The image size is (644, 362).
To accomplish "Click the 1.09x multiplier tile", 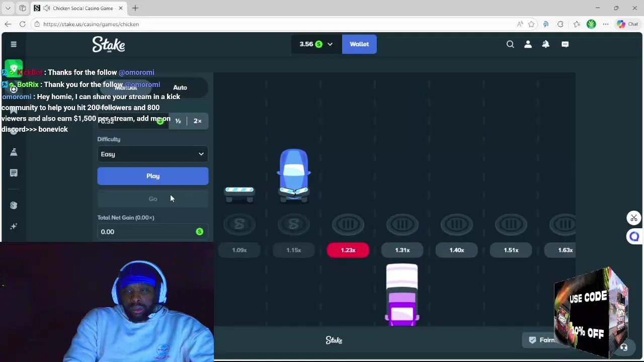I will (239, 250).
